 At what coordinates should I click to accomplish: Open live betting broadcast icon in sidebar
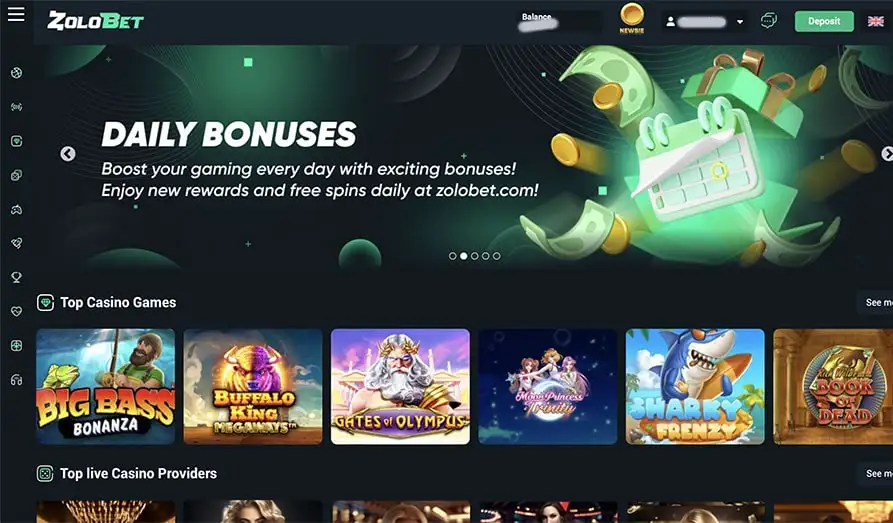[17, 107]
